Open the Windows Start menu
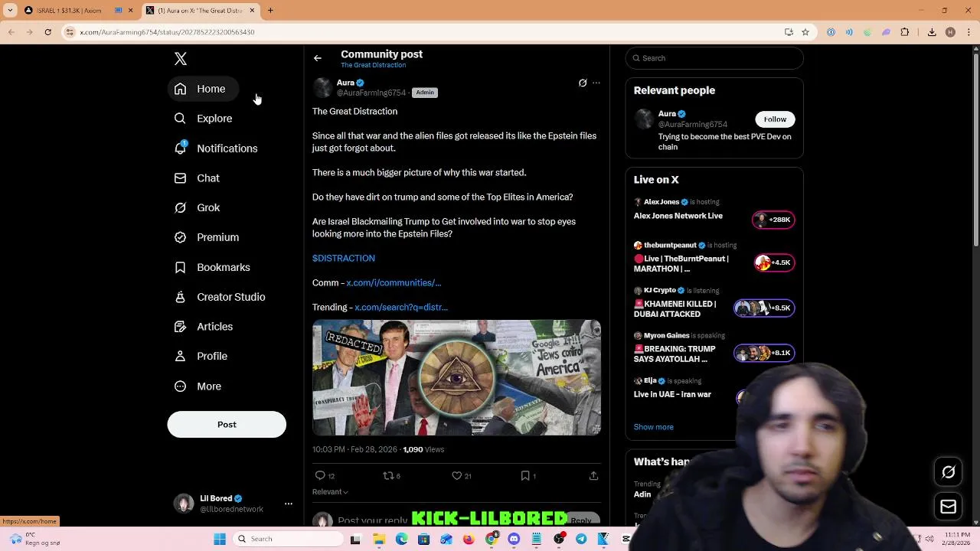 (x=220, y=540)
